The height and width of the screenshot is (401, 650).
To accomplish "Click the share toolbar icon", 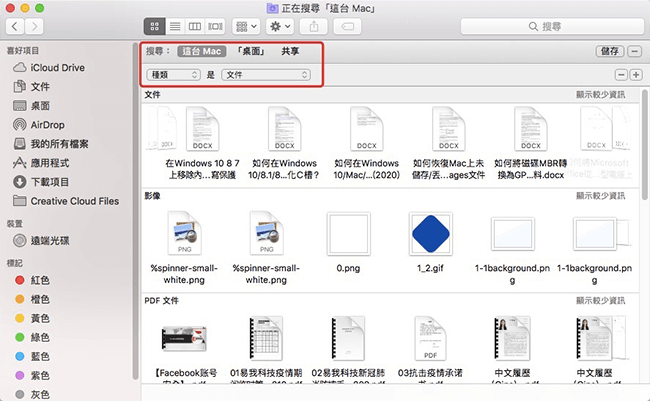I will coord(314,27).
